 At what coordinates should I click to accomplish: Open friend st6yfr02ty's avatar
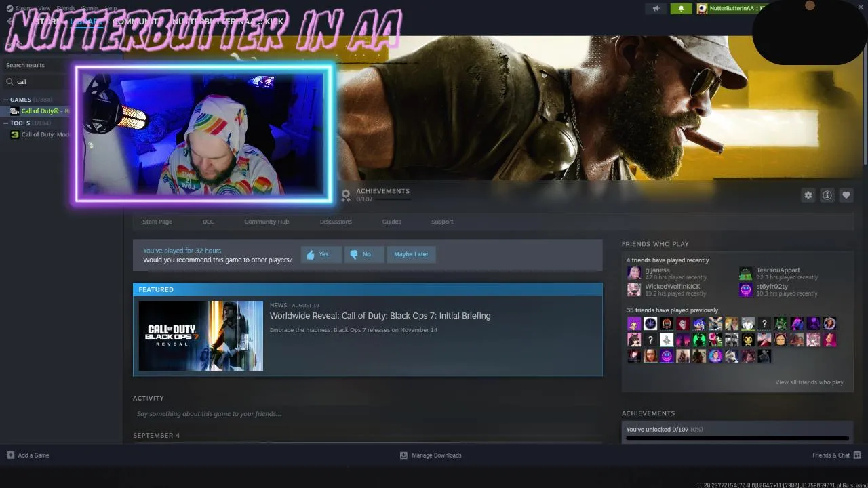tap(746, 289)
